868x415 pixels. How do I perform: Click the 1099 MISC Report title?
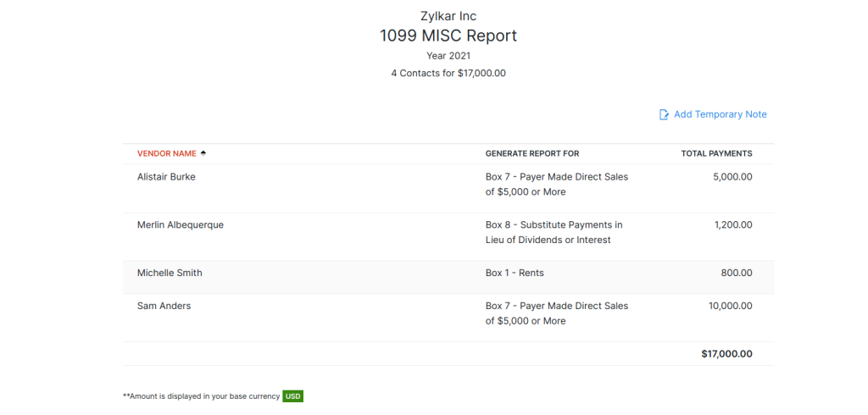coord(448,36)
